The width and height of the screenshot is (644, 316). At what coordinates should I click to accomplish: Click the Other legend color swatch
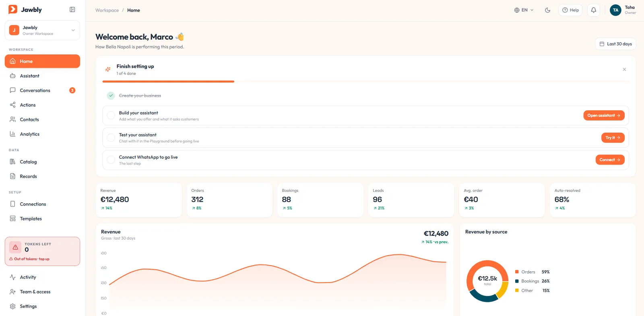tap(517, 290)
